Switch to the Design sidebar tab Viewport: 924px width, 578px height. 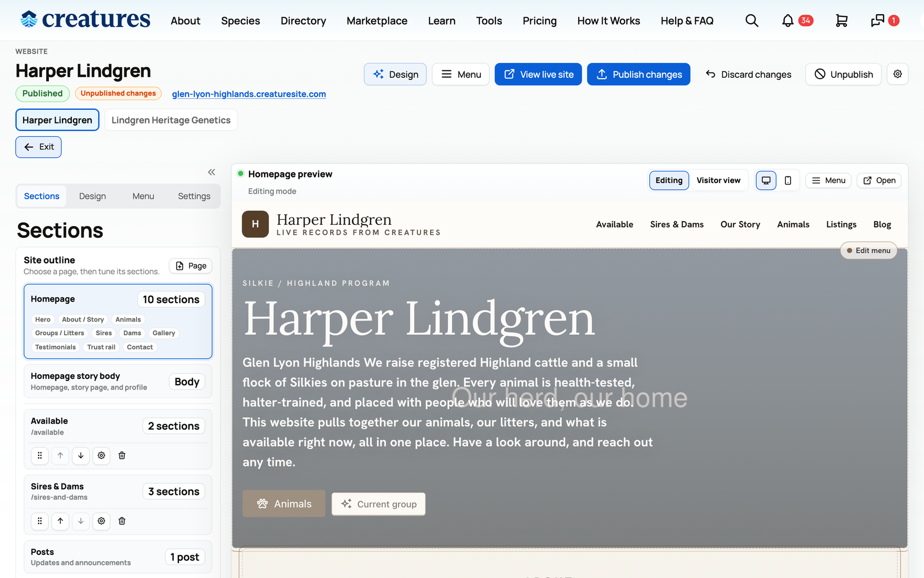point(92,196)
